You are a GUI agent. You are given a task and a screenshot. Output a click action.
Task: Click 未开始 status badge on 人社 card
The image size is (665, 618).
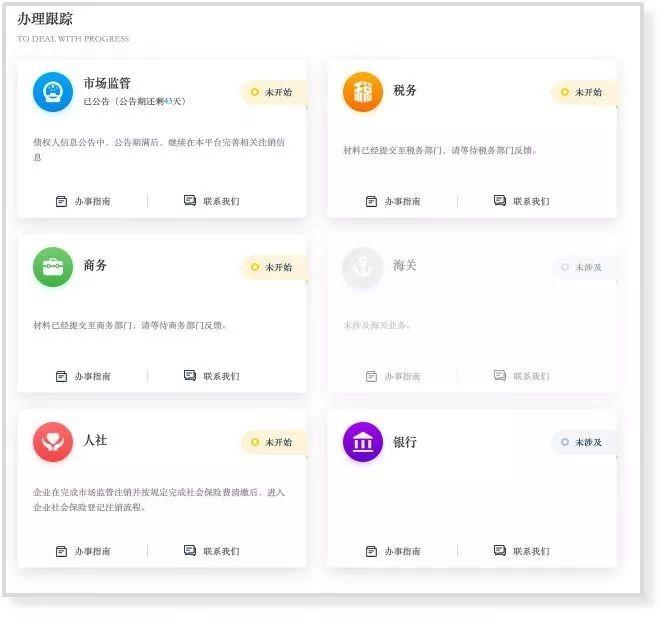coord(274,442)
